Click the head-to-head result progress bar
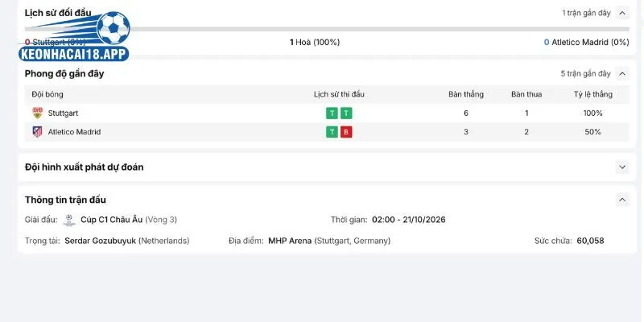The height and width of the screenshot is (322, 644). click(327, 29)
